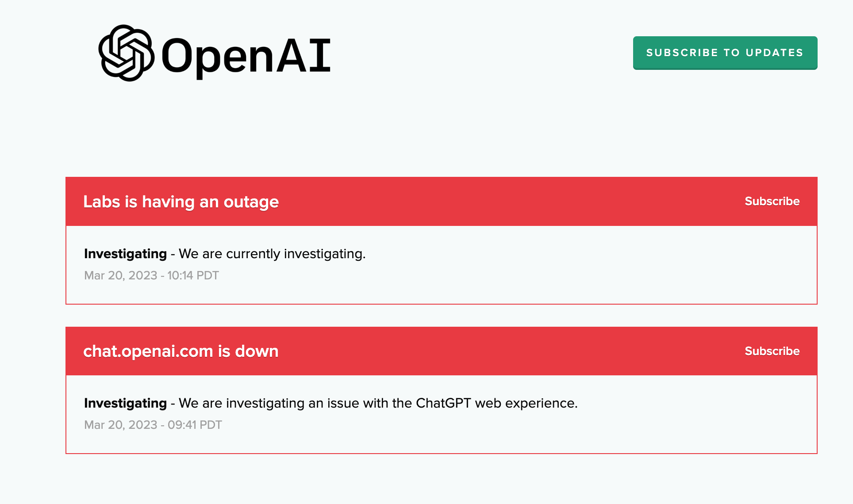Open the "chat.openai.com is down" incident
Viewport: 853px width, 504px height.
181,351
